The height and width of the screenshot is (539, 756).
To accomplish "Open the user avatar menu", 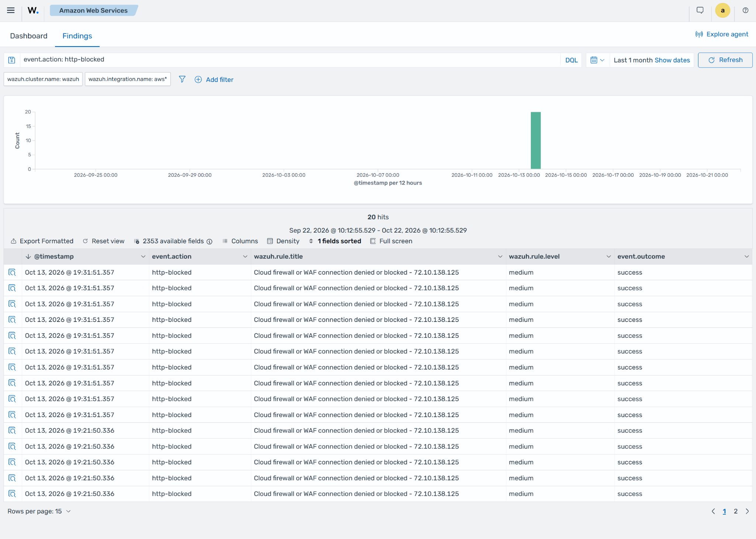I will coord(722,10).
